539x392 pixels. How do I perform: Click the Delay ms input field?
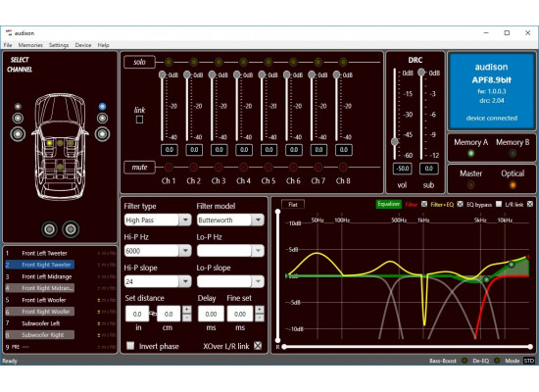[x=211, y=314]
